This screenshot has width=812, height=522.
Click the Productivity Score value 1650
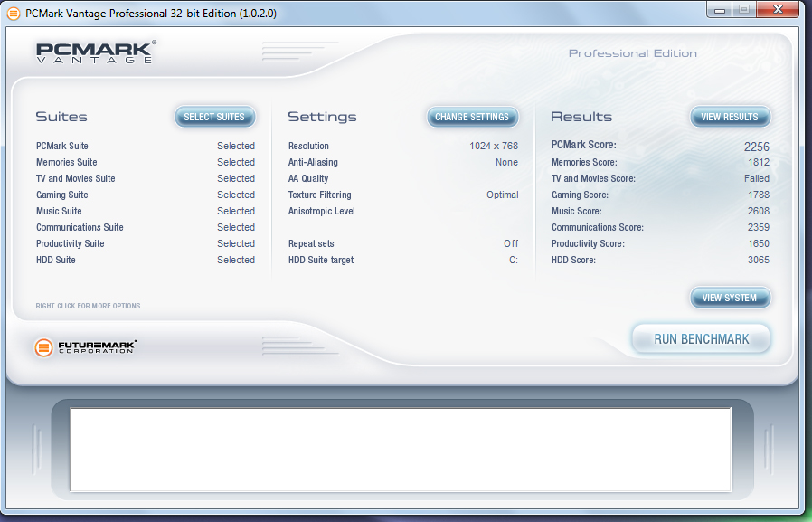point(759,243)
